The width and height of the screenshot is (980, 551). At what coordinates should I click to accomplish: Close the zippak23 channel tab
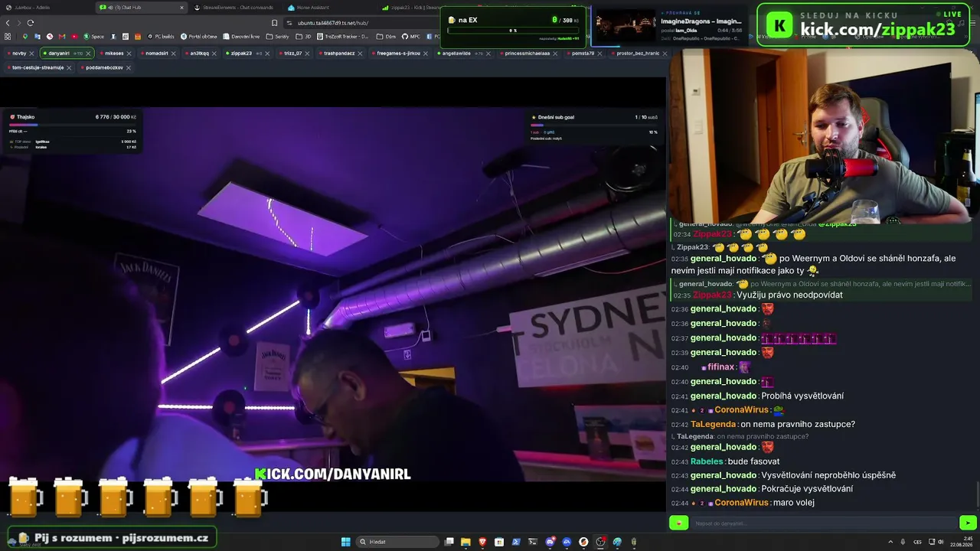(x=269, y=54)
